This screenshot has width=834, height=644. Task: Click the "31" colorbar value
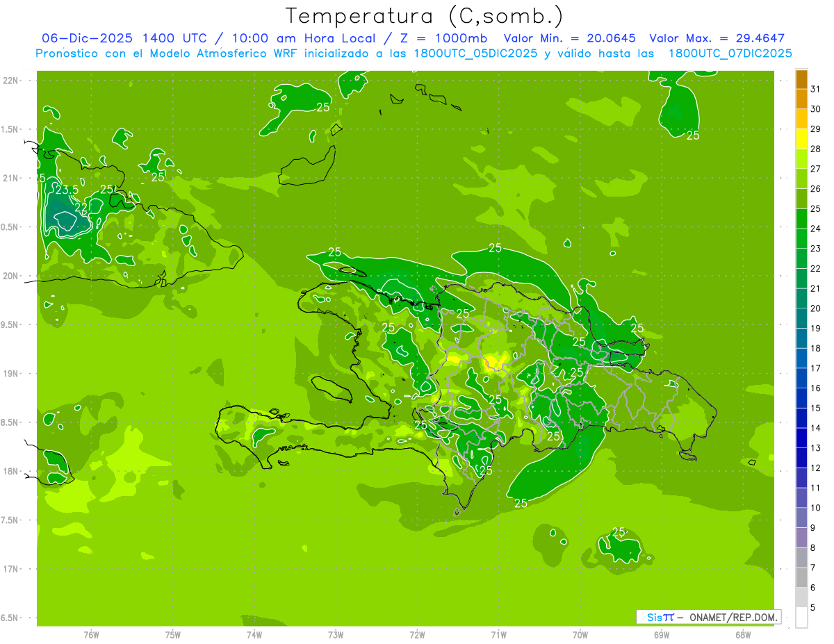tap(816, 89)
